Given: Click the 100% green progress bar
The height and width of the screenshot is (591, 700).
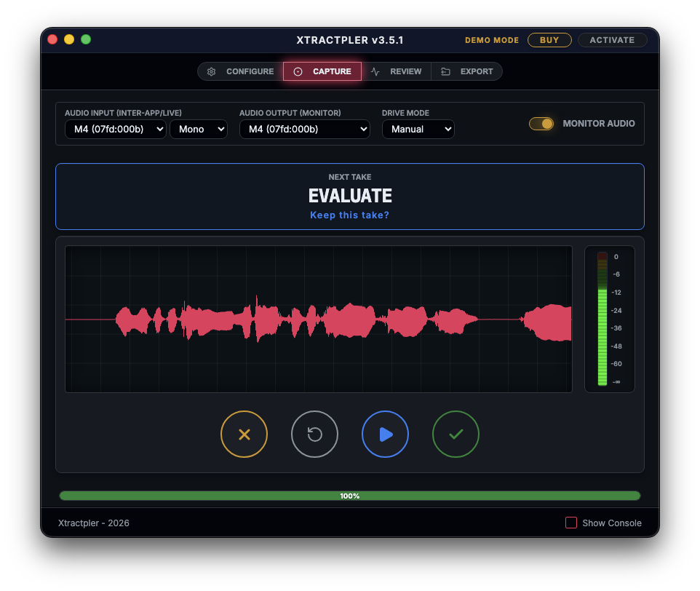Looking at the screenshot, I should point(350,495).
